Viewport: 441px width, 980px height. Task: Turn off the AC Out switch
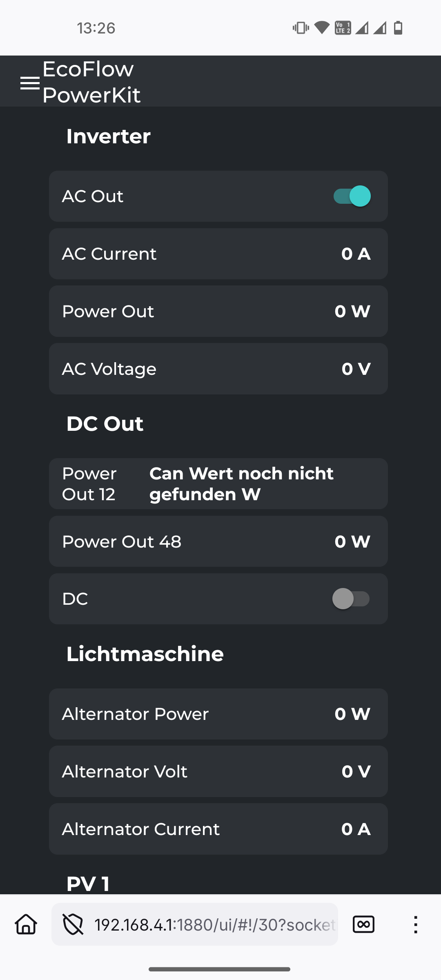pyautogui.click(x=352, y=196)
